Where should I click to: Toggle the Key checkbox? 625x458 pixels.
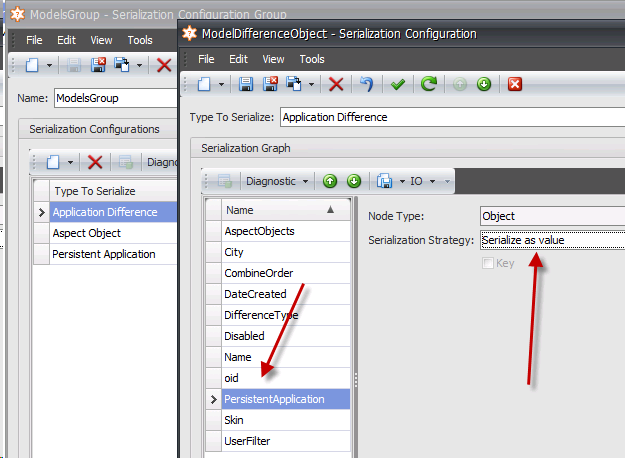pos(487,263)
